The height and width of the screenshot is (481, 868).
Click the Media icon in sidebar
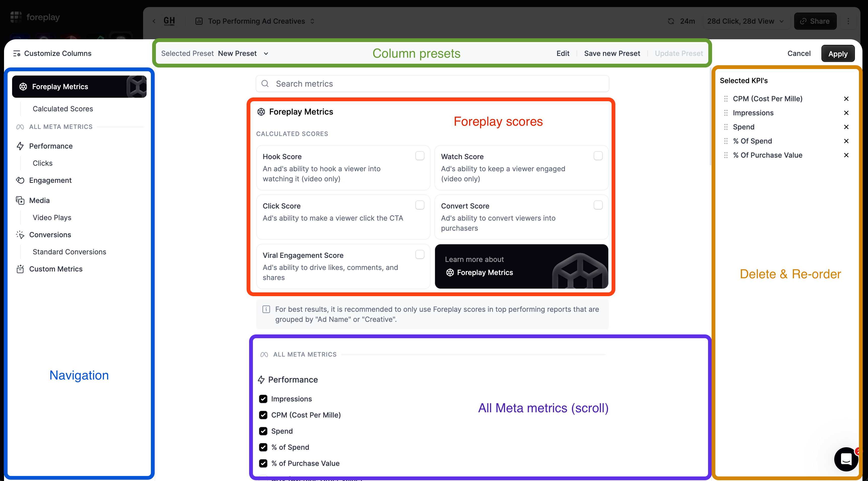coord(20,200)
